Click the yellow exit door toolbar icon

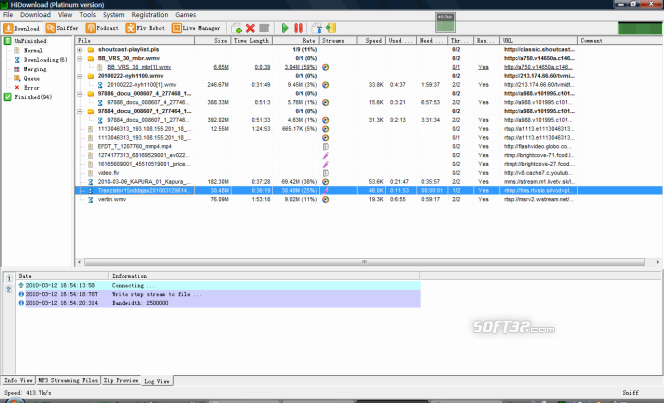pos(331,28)
